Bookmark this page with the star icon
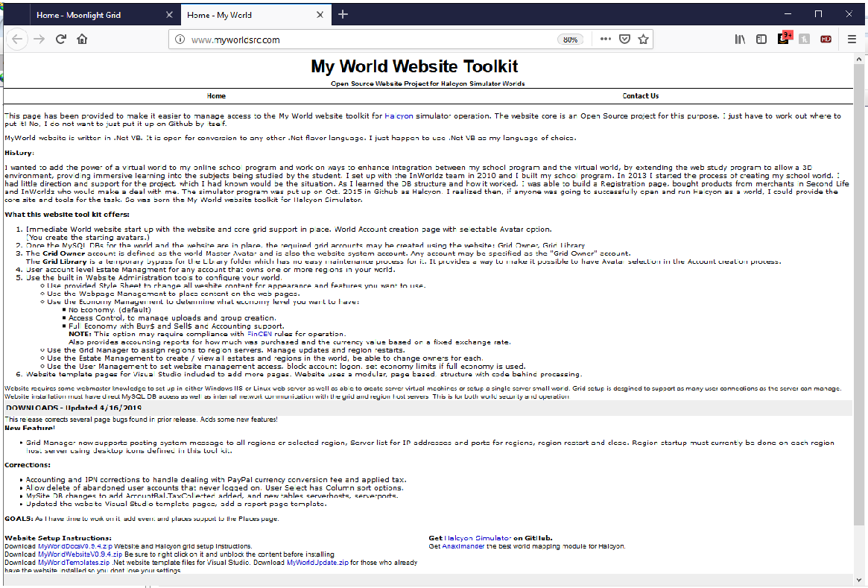This screenshot has width=868, height=588. 643,39
